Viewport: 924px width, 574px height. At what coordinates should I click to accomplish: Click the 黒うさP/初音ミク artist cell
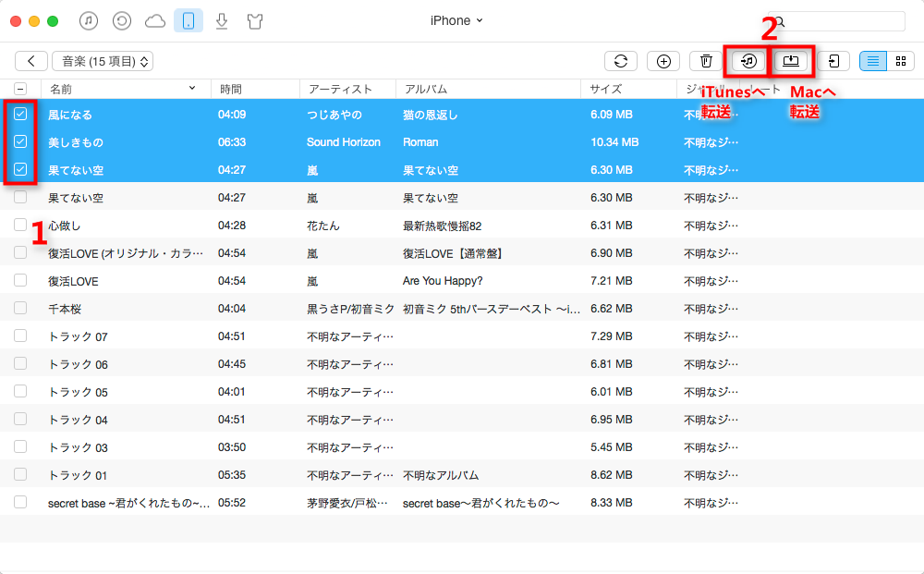click(350, 309)
